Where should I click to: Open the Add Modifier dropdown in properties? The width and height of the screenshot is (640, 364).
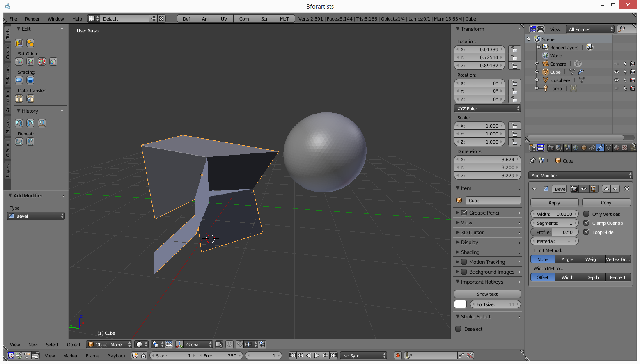pyautogui.click(x=580, y=176)
